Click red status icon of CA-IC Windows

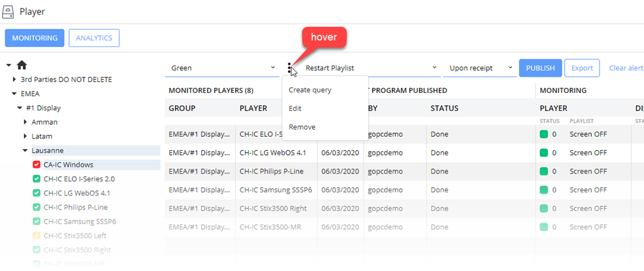coord(37,165)
